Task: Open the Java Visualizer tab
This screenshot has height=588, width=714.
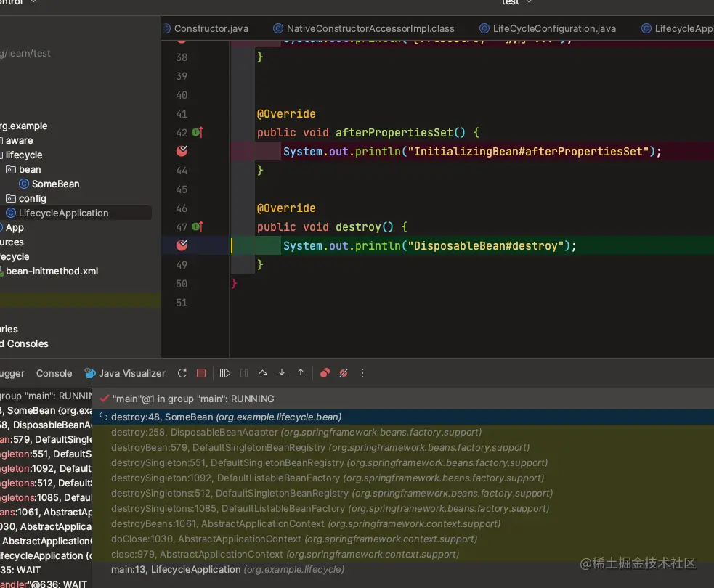Action: click(125, 373)
